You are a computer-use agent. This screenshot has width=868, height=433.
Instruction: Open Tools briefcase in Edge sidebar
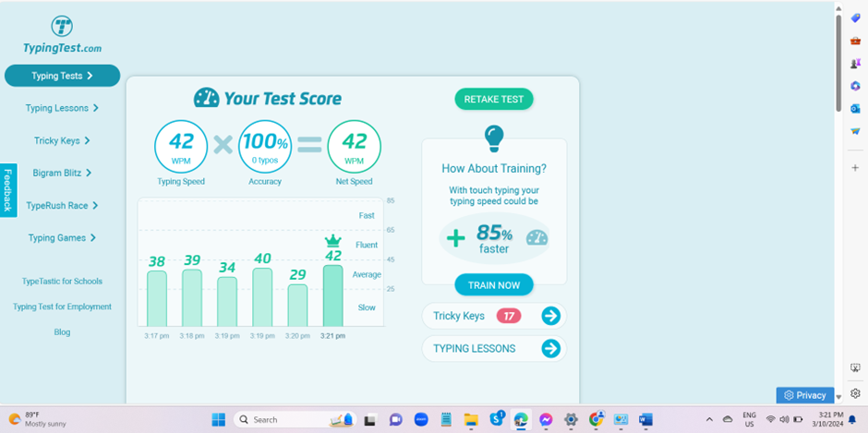[855, 41]
